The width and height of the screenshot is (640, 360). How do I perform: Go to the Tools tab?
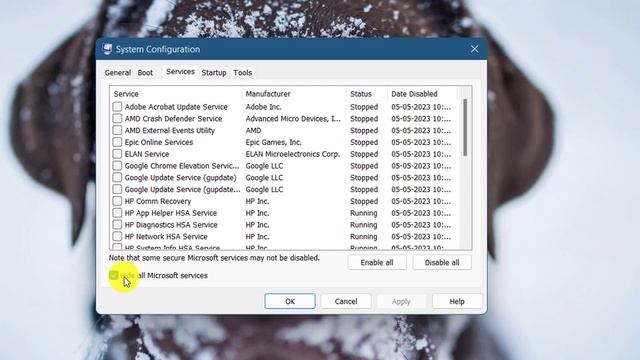pos(242,73)
